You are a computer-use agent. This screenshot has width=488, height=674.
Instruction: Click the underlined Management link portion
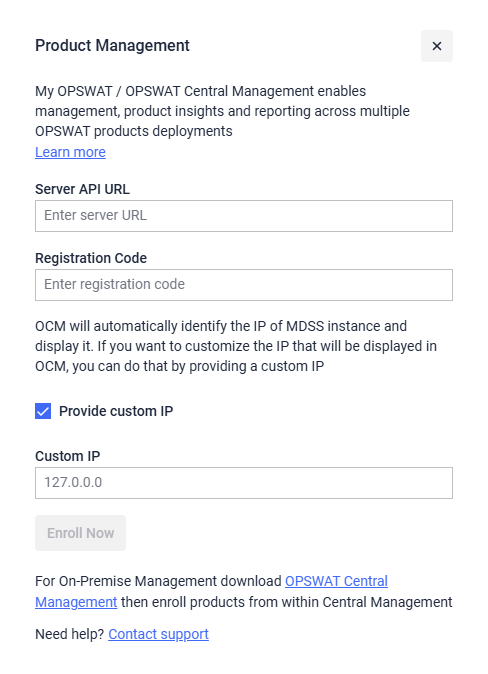(x=76, y=602)
